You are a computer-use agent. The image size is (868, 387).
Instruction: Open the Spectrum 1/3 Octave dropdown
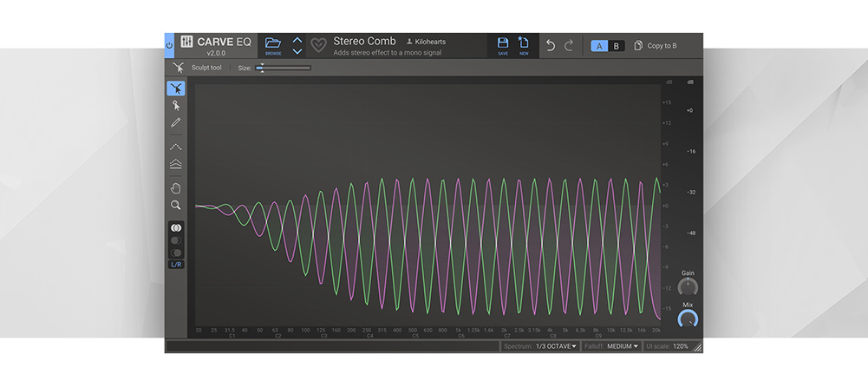click(x=555, y=346)
